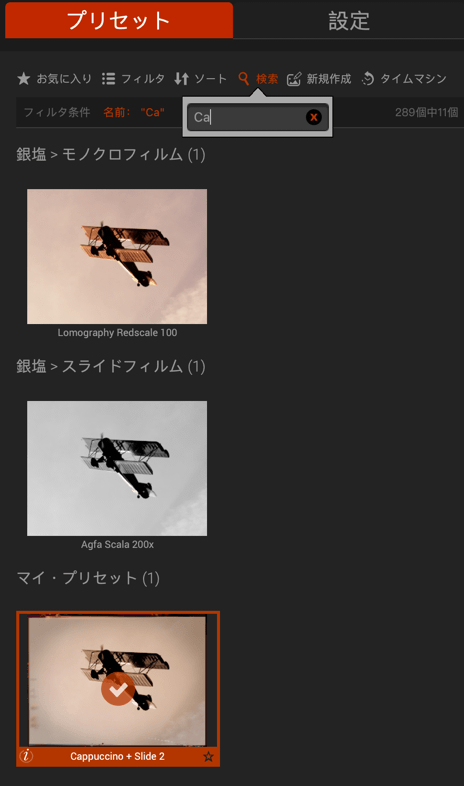Open the フィルタ list icon
Viewport: 464px width, 786px height.
(108, 79)
